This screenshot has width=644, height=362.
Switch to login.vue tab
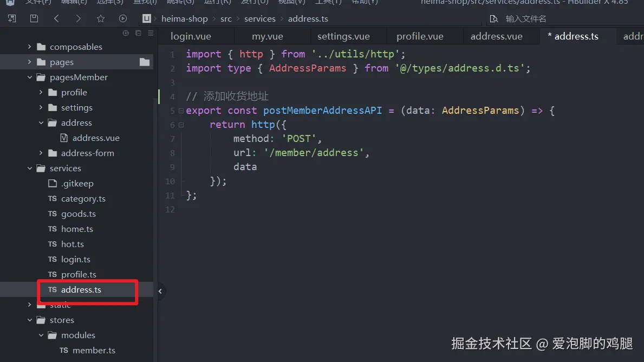[191, 36]
